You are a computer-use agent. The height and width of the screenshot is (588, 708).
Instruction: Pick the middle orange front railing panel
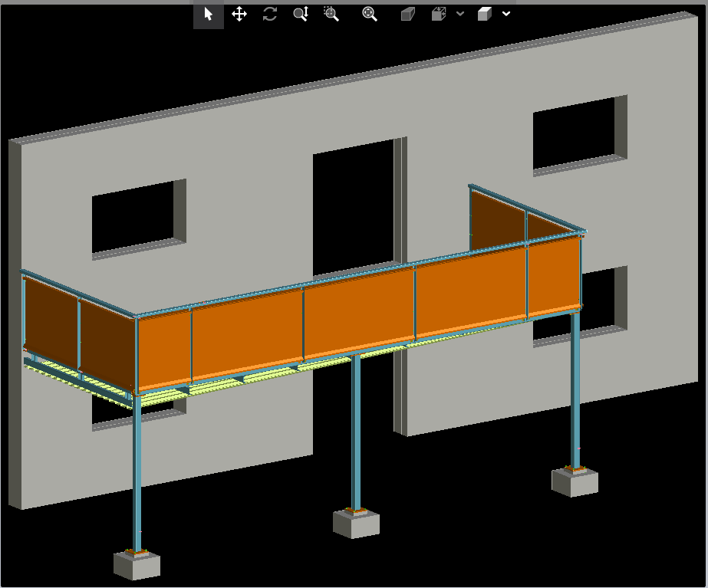(359, 313)
